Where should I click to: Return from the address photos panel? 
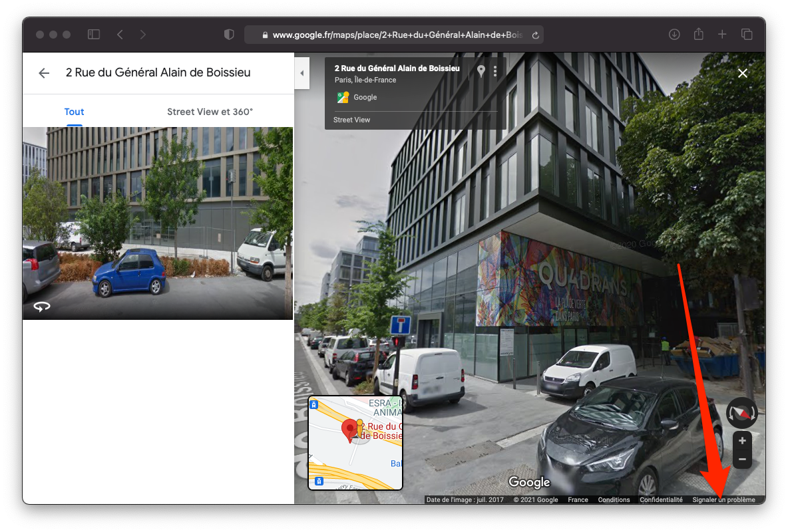(x=44, y=73)
